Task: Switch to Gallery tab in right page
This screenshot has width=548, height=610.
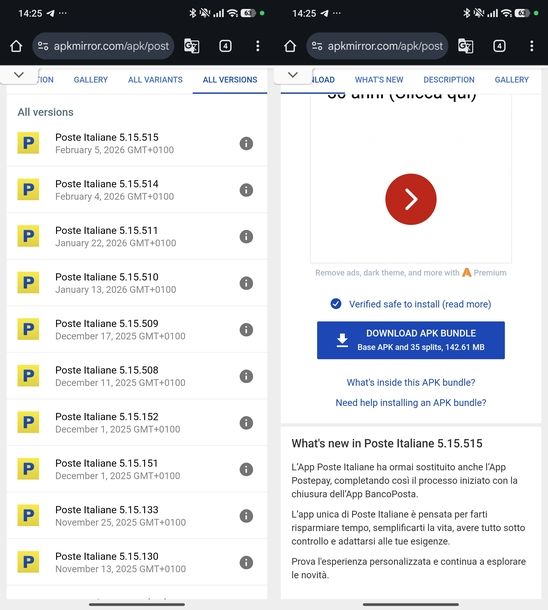Action: click(x=511, y=80)
